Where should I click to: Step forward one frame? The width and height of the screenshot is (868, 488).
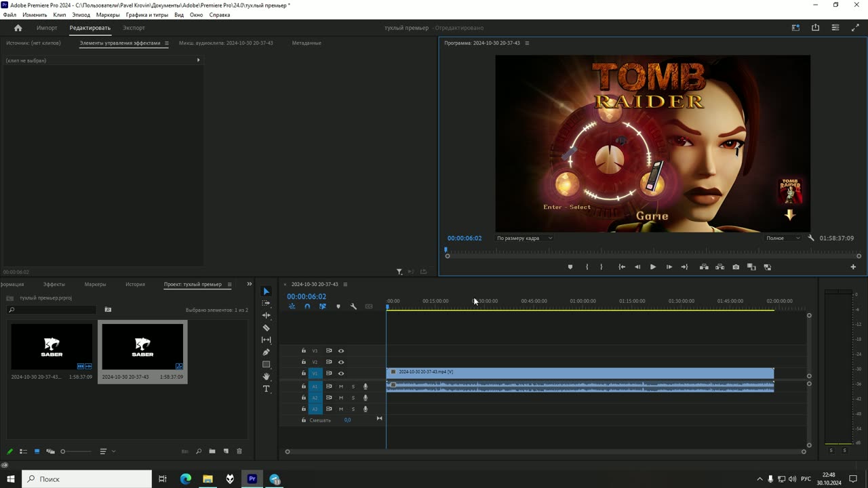(669, 267)
